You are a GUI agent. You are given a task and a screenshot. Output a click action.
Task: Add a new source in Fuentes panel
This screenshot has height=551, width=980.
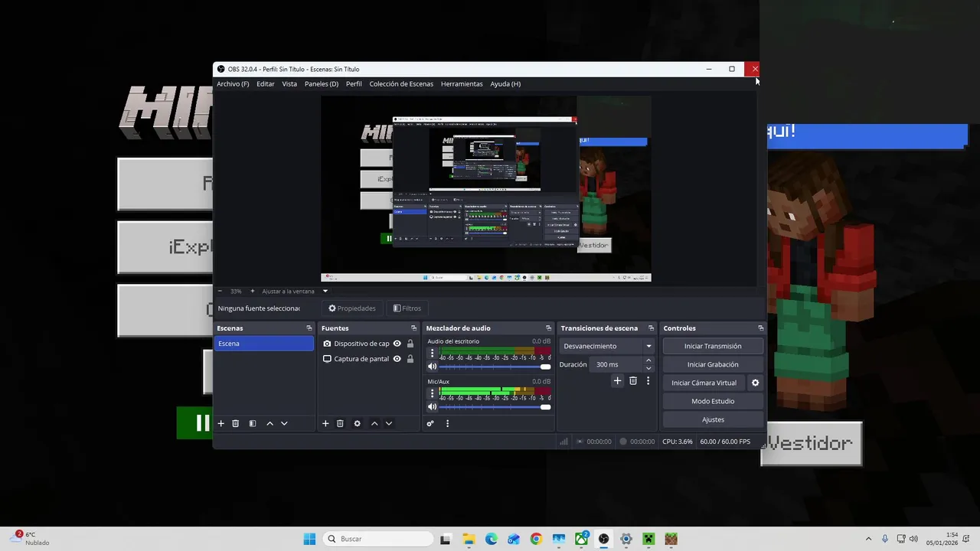click(325, 423)
